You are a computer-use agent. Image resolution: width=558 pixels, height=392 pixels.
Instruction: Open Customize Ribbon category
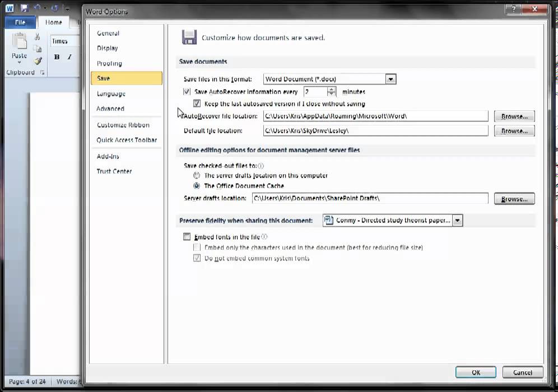(x=126, y=125)
